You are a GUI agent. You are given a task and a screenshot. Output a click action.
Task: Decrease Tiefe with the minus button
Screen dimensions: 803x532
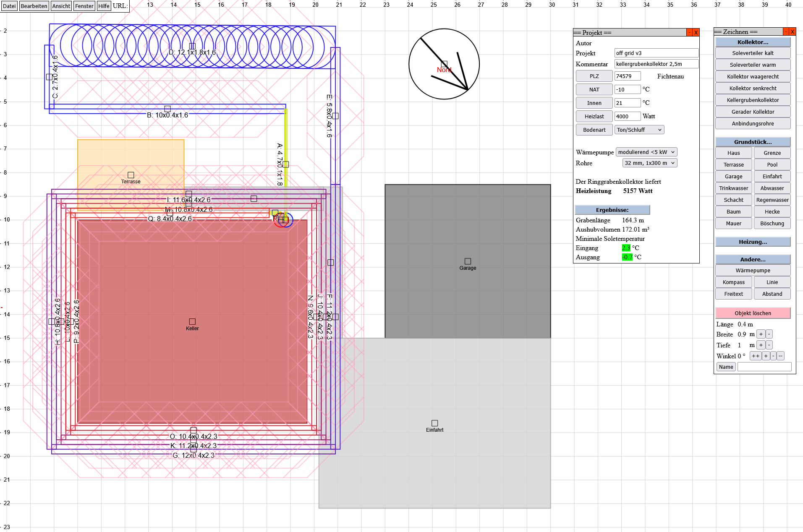pyautogui.click(x=769, y=345)
